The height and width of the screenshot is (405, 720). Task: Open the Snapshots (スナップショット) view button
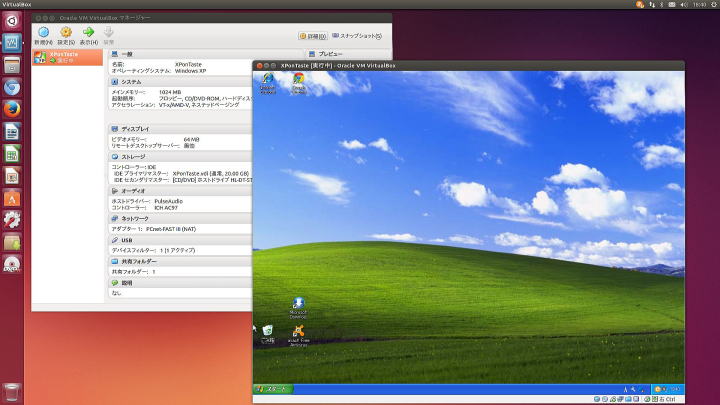coord(357,36)
